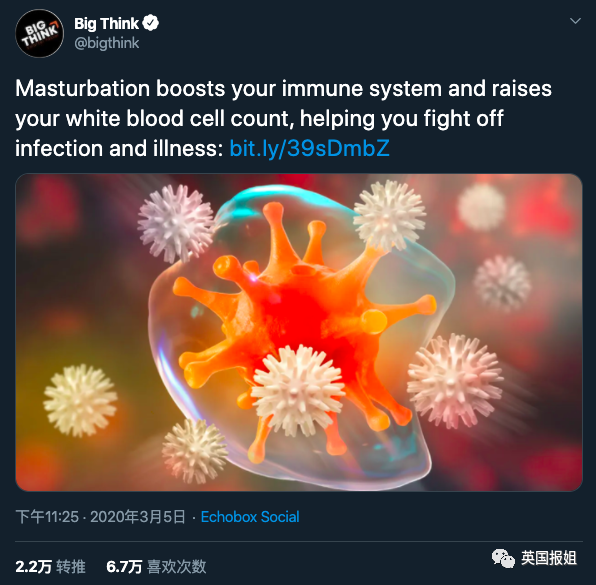Click the 转推 retweets label
Screen dimensions: 596x585
pyautogui.click(x=71, y=567)
